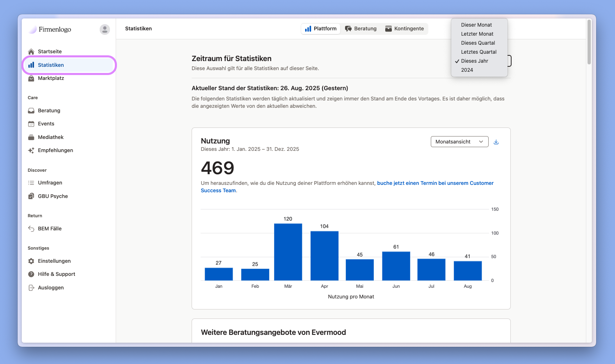Click the Ausloggen logout icon

click(x=31, y=288)
